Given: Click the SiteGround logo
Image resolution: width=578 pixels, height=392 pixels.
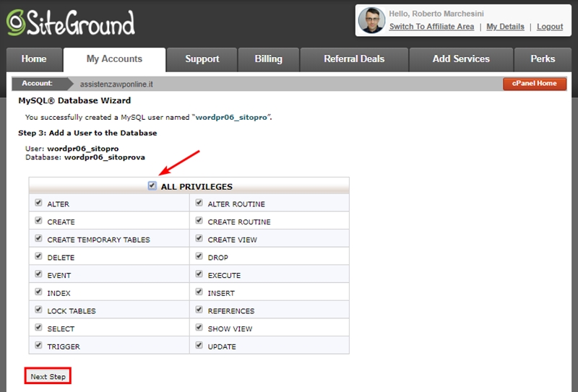Looking at the screenshot, I should pyautogui.click(x=70, y=22).
